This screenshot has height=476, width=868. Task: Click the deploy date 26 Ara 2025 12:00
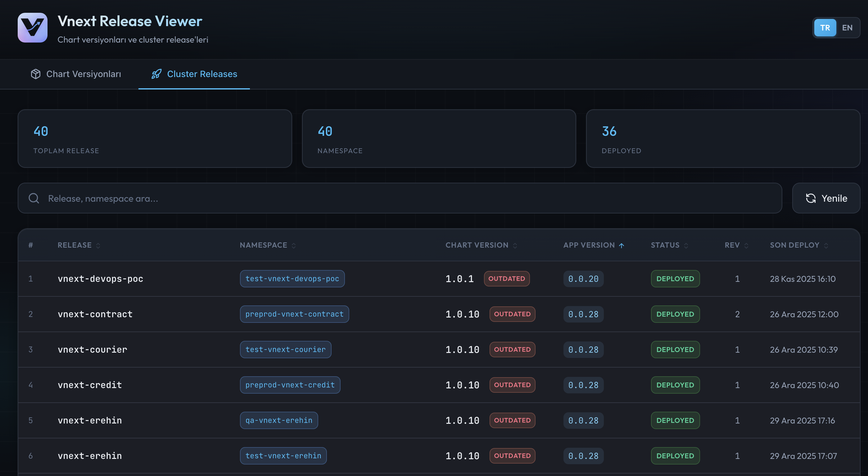click(x=804, y=314)
